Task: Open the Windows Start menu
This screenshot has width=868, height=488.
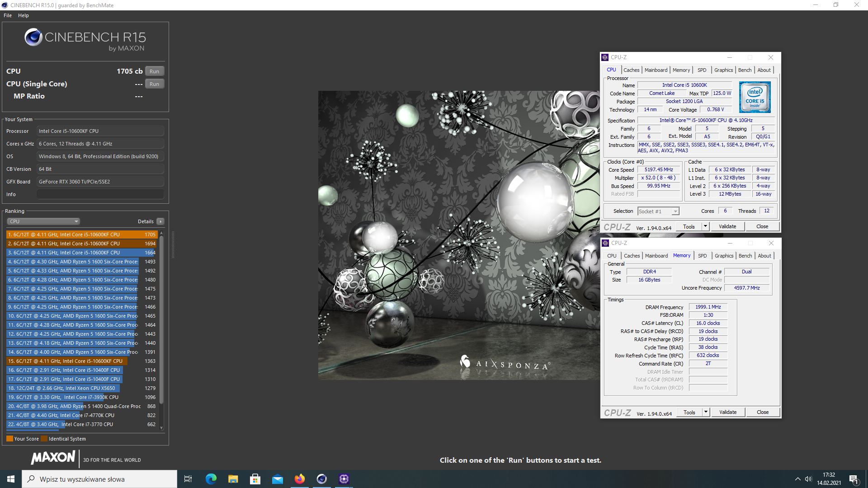Action: click(11, 479)
